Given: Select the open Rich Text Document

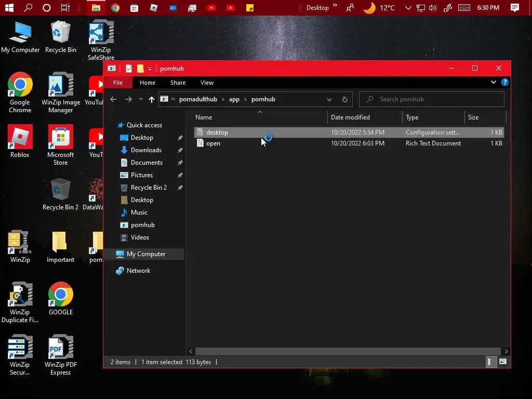Looking at the screenshot, I should click(349, 143).
